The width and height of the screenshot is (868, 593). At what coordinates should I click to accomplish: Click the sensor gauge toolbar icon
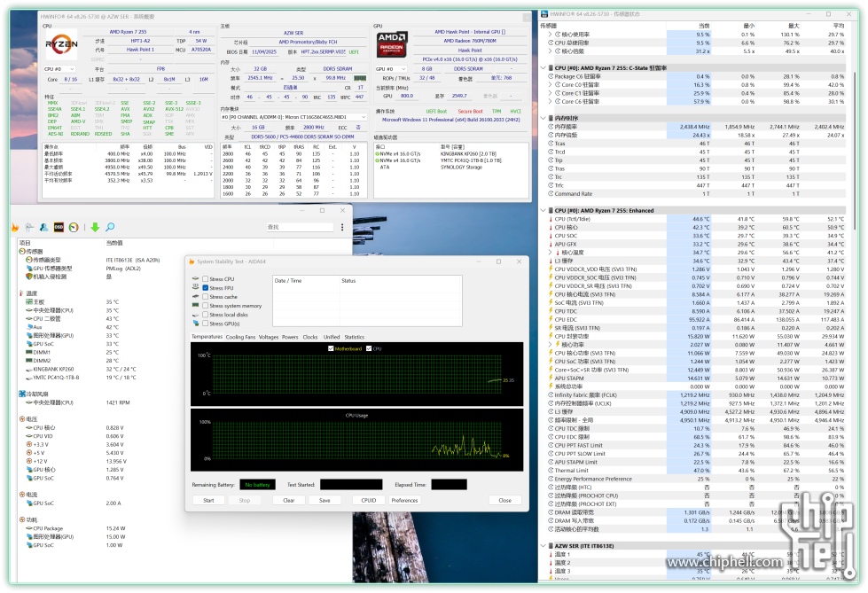(x=74, y=228)
